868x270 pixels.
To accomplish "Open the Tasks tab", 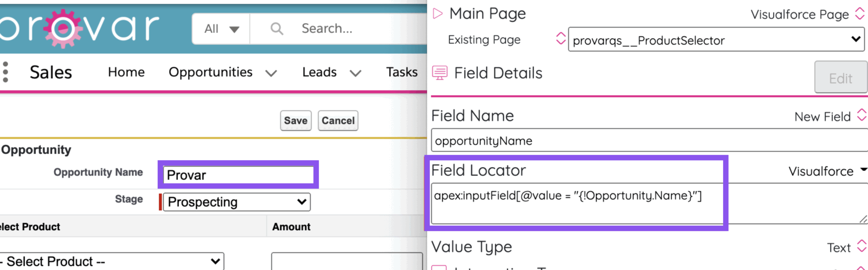I will coord(402,72).
